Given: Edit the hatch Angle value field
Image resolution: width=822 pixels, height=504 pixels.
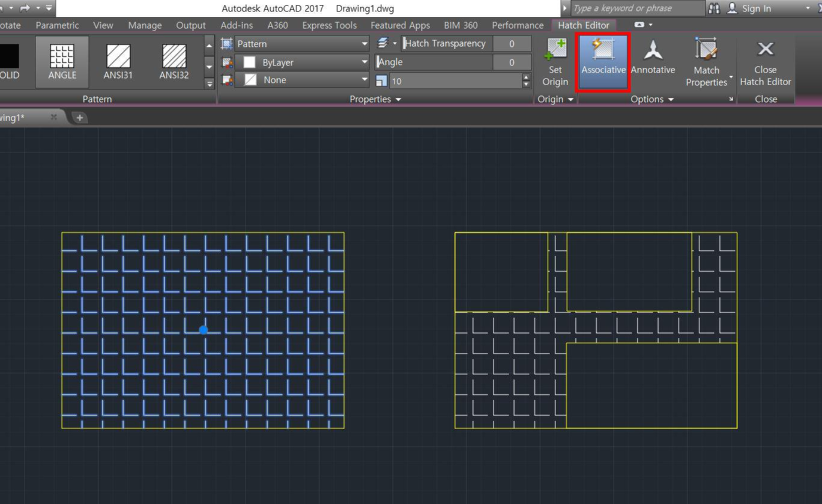Looking at the screenshot, I should pos(512,62).
